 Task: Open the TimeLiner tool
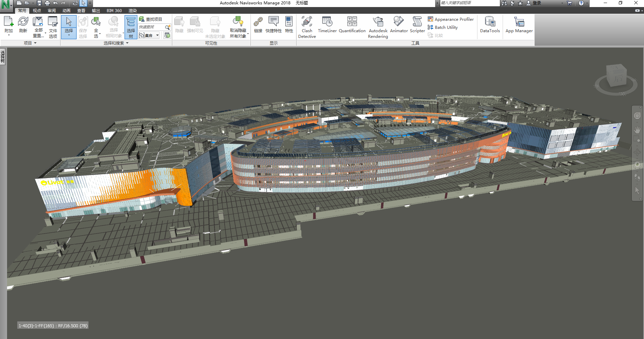coord(327,24)
